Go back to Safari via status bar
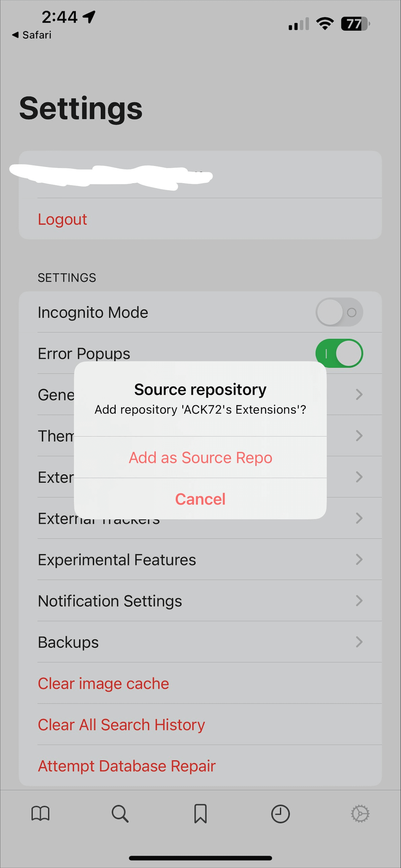 (x=32, y=35)
